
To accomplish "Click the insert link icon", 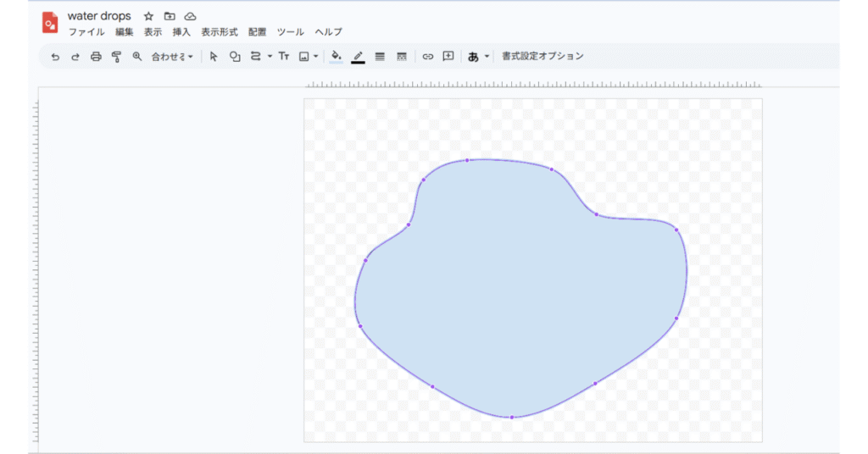I will pyautogui.click(x=427, y=57).
